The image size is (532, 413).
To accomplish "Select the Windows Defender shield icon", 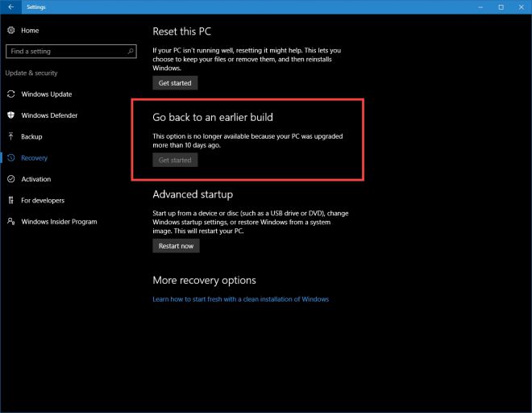I will pos(11,115).
